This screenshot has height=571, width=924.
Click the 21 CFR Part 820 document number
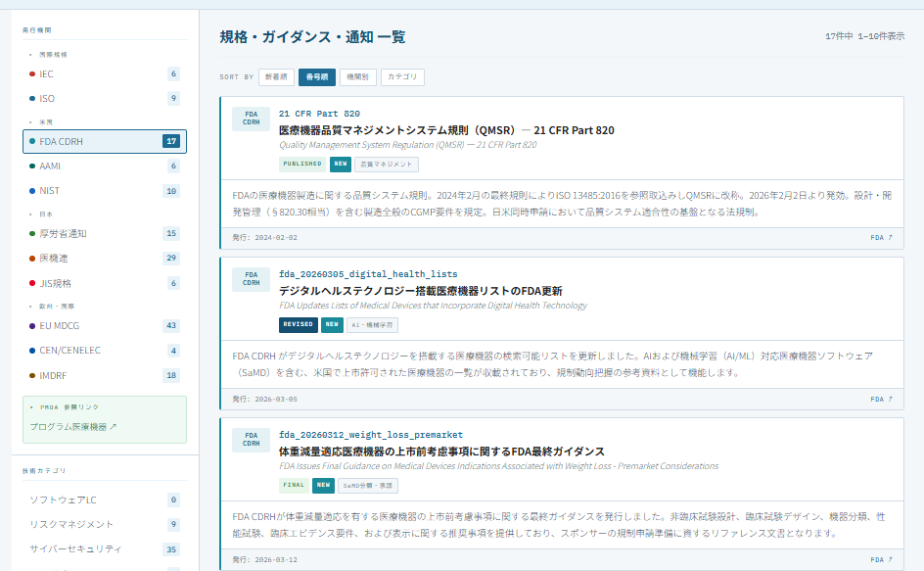pos(319,114)
